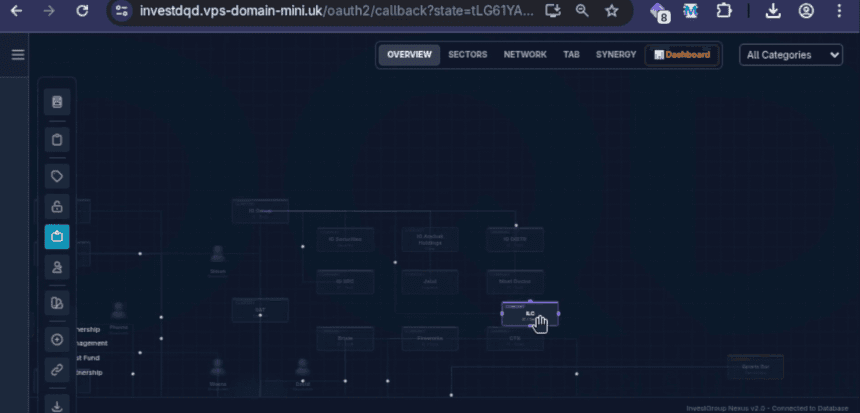Click the tag icon in the left toolbar
The image size is (860, 413).
(x=57, y=176)
